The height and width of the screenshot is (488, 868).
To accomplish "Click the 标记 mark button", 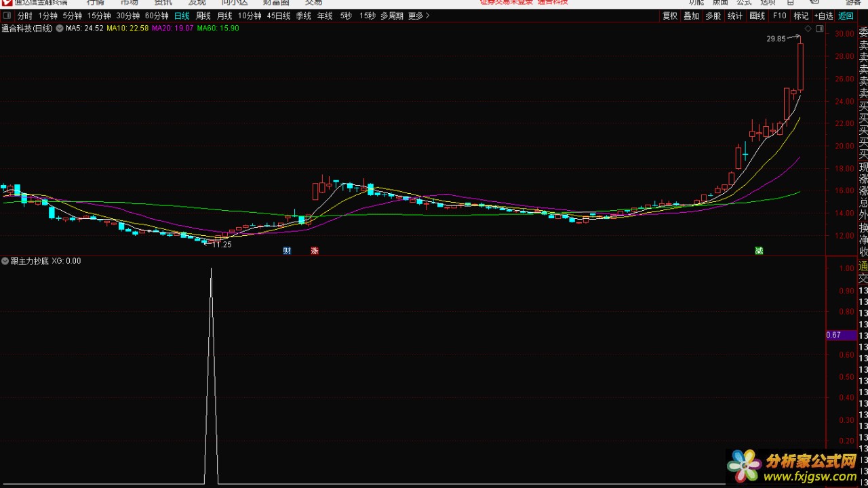I will (x=801, y=16).
